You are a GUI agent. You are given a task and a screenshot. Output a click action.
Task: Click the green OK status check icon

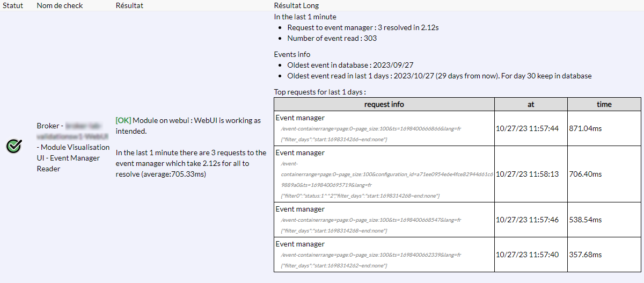pos(13,146)
